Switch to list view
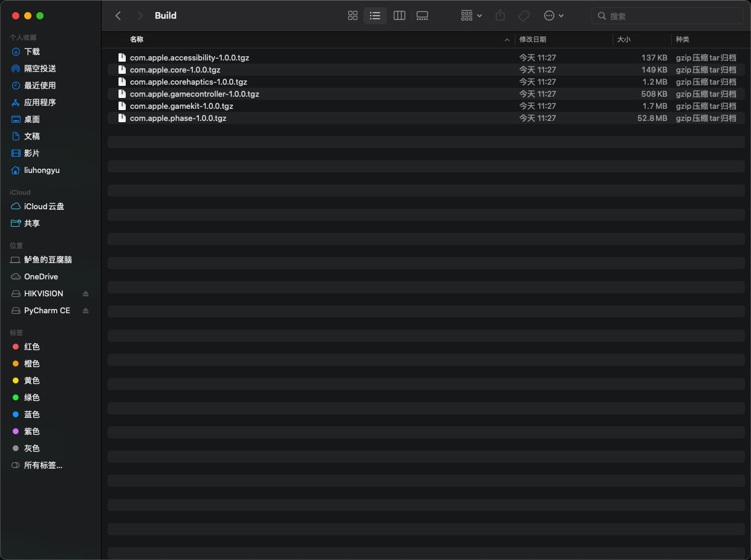Viewport: 751px width, 560px height. click(x=375, y=16)
